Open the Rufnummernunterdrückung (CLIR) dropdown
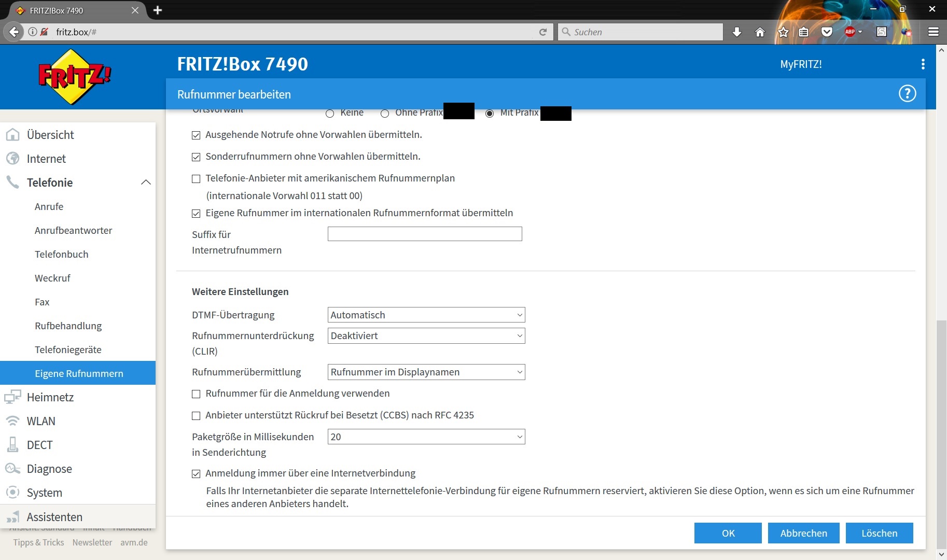 426,335
